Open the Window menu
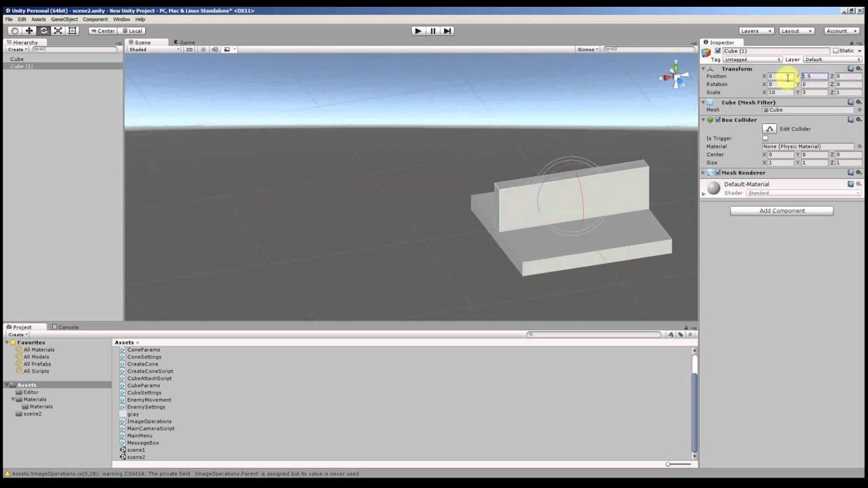This screenshot has width=868, height=488. tap(121, 20)
